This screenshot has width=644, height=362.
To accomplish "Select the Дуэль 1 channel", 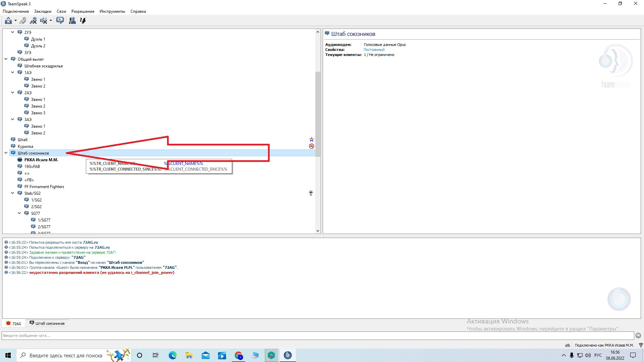I will pyautogui.click(x=38, y=39).
